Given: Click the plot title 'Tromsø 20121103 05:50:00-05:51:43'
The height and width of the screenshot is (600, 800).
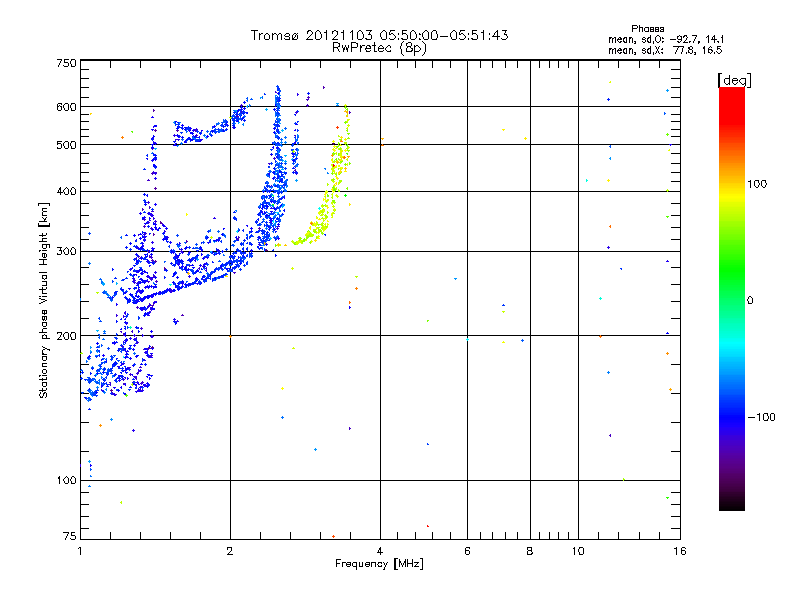Looking at the screenshot, I should coord(379,35).
